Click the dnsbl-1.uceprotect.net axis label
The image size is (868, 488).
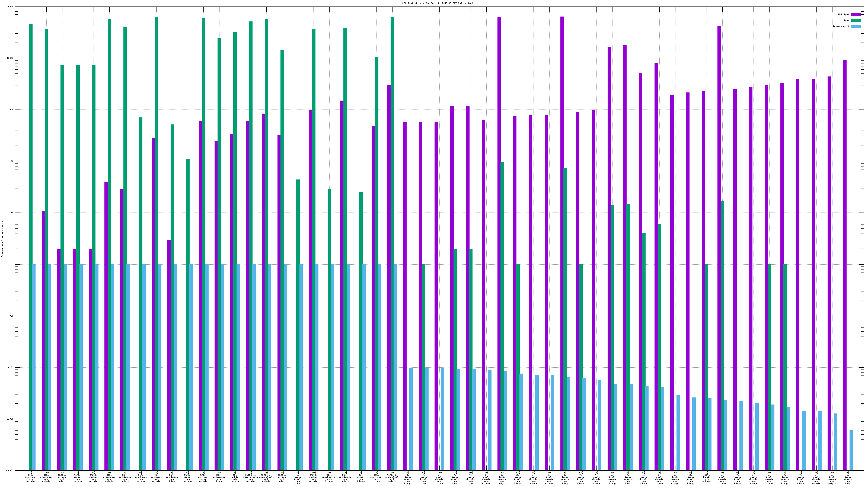[251, 477]
